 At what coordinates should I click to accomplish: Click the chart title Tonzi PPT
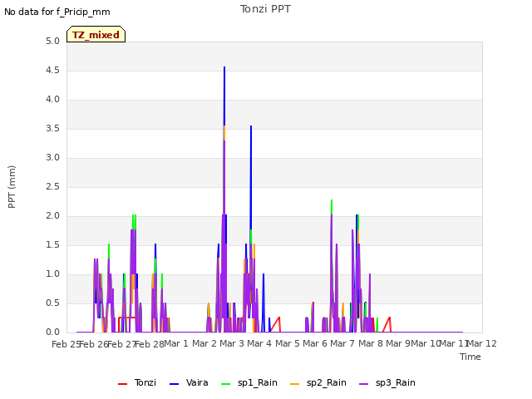pyautogui.click(x=265, y=9)
